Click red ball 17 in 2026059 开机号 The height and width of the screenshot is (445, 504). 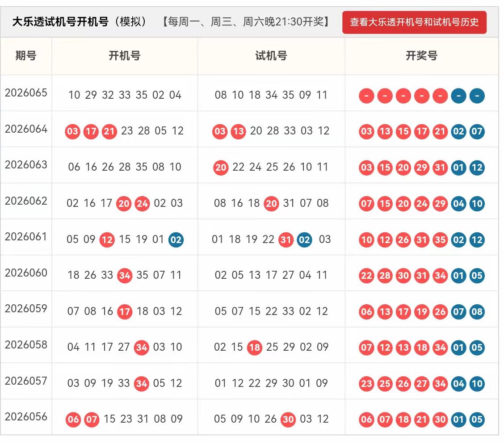125,312
